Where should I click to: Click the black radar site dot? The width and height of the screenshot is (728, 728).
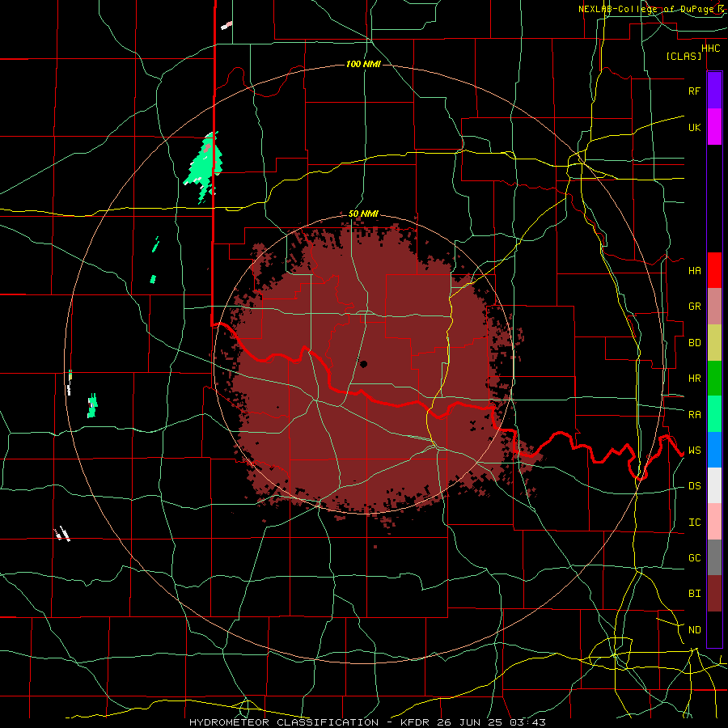click(363, 364)
